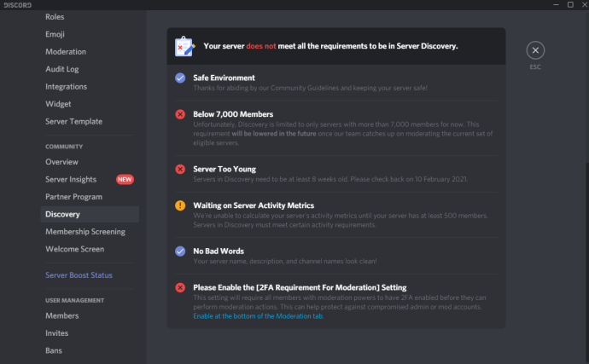Click the No Bad Words heading

coord(219,251)
